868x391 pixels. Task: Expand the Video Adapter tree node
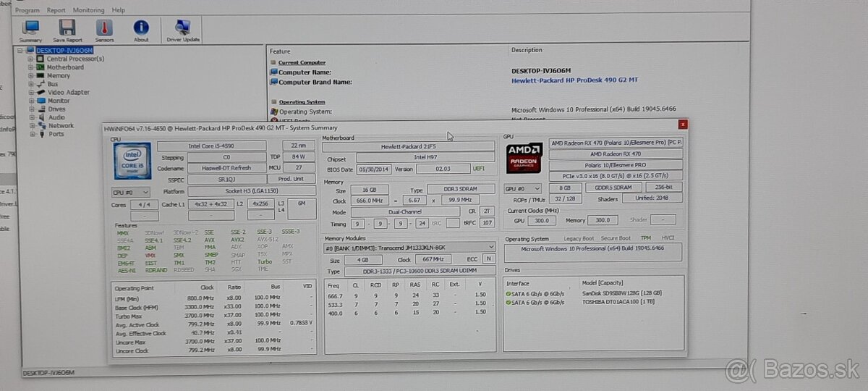coord(31,92)
